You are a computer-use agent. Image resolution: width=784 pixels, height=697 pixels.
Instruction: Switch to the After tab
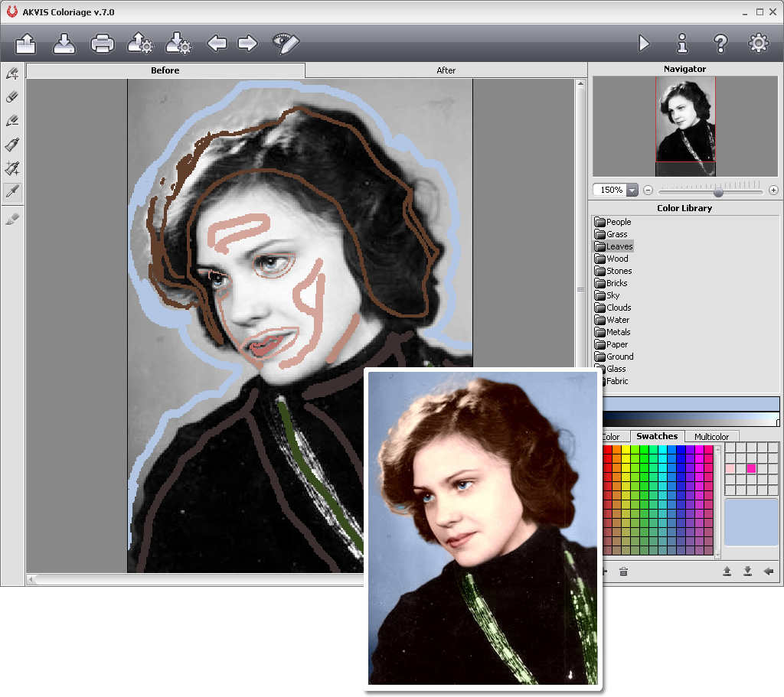pos(446,70)
